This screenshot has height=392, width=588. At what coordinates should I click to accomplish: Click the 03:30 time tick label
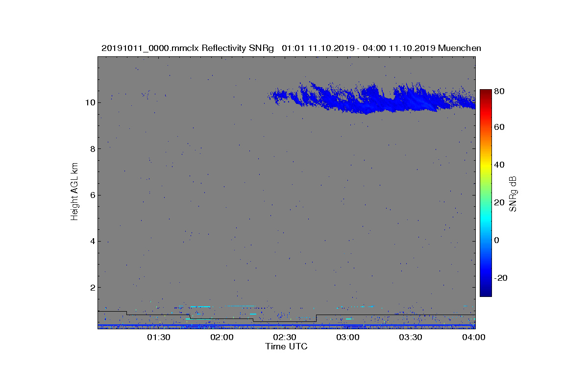click(411, 337)
